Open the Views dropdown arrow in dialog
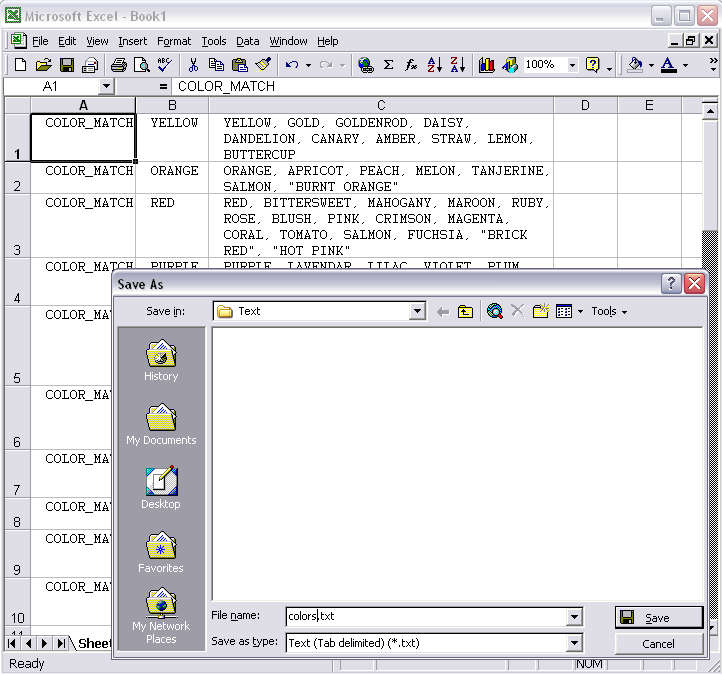 pos(580,312)
